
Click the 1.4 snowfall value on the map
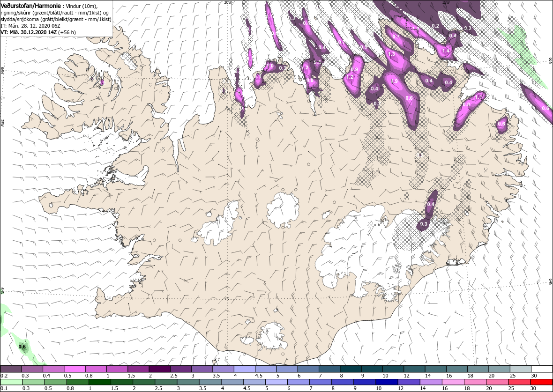tap(446, 51)
